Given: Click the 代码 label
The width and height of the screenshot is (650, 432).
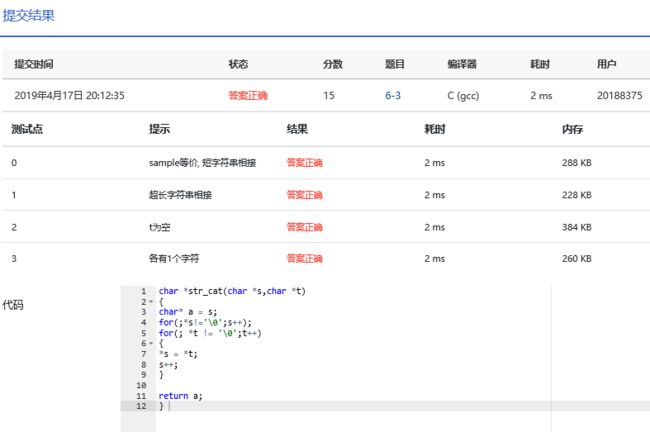Looking at the screenshot, I should pos(13,305).
